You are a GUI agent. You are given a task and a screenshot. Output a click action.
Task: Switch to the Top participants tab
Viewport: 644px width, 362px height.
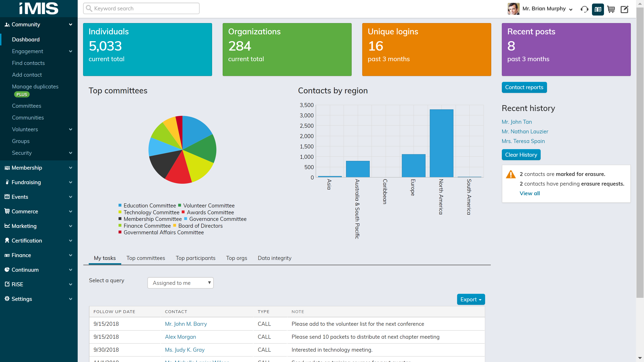pyautogui.click(x=195, y=258)
